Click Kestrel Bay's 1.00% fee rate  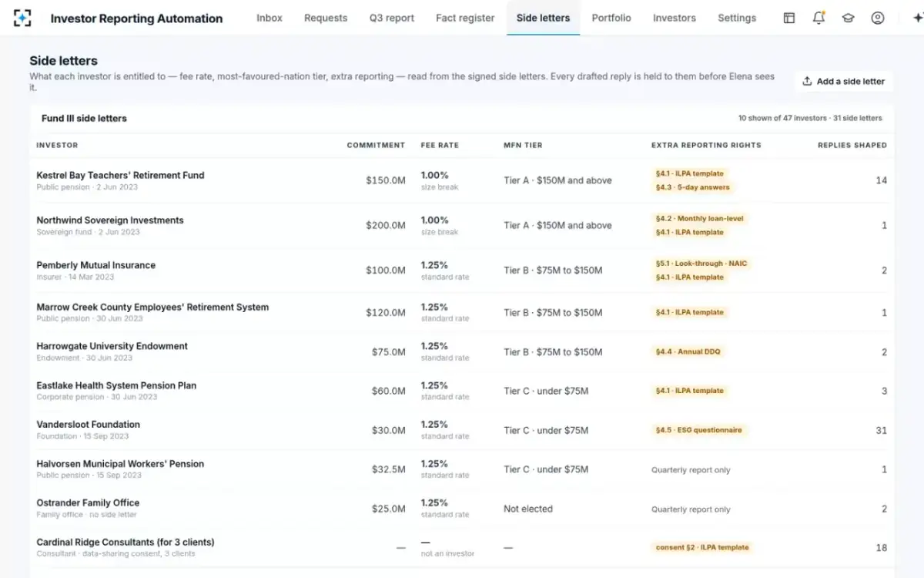tap(434, 175)
